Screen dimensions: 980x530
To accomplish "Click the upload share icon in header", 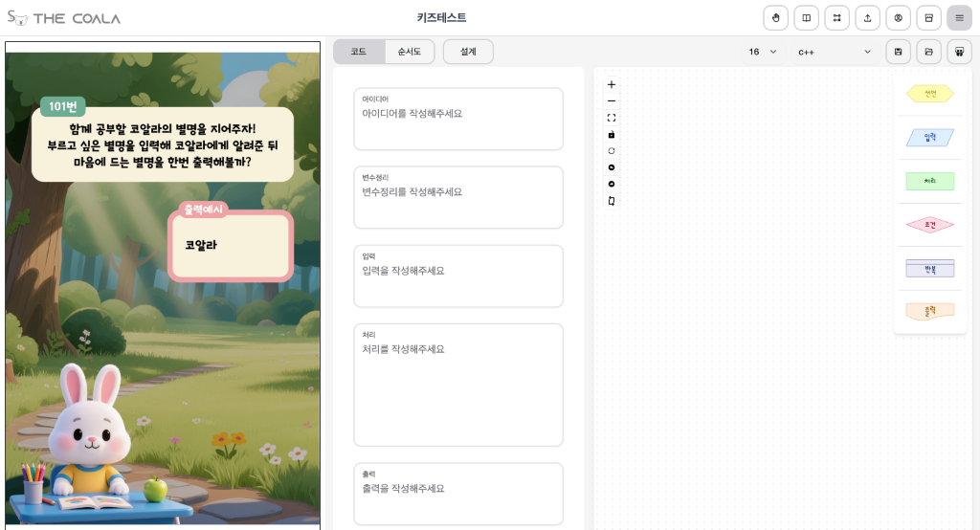I will (x=867, y=18).
